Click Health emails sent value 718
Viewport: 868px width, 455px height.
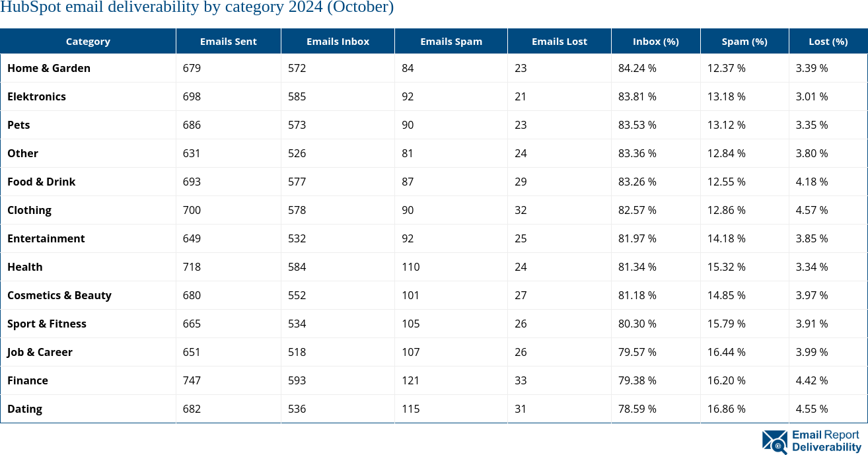click(192, 267)
